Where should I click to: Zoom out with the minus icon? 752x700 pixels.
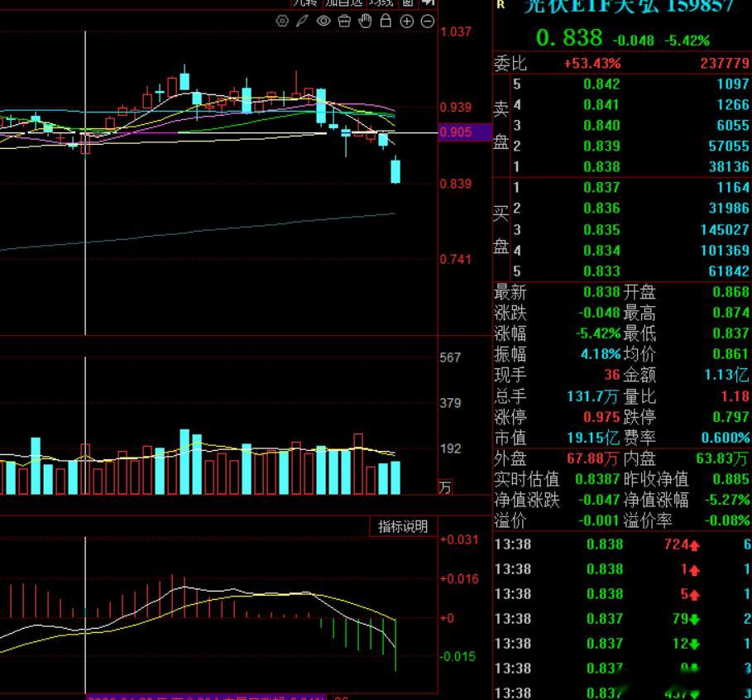[x=428, y=22]
